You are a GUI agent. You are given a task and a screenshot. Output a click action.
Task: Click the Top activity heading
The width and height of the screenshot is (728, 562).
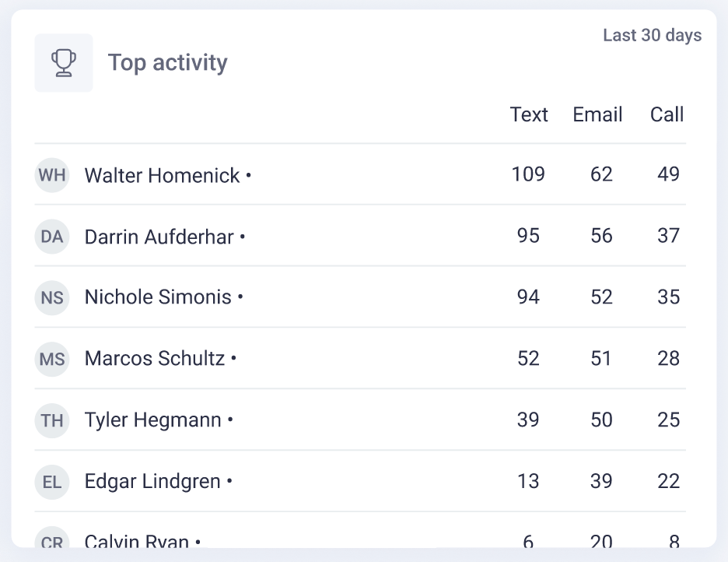[x=167, y=63]
